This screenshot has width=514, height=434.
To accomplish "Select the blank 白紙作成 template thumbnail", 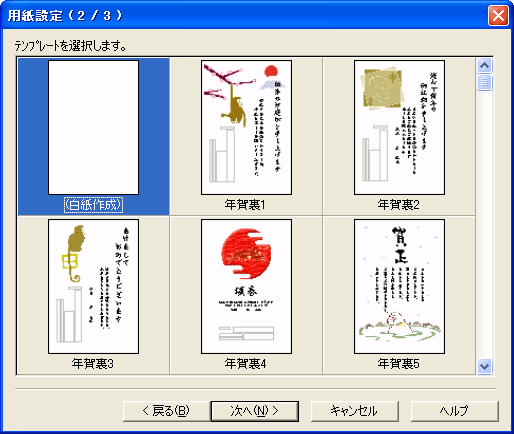I will pyautogui.click(x=93, y=127).
